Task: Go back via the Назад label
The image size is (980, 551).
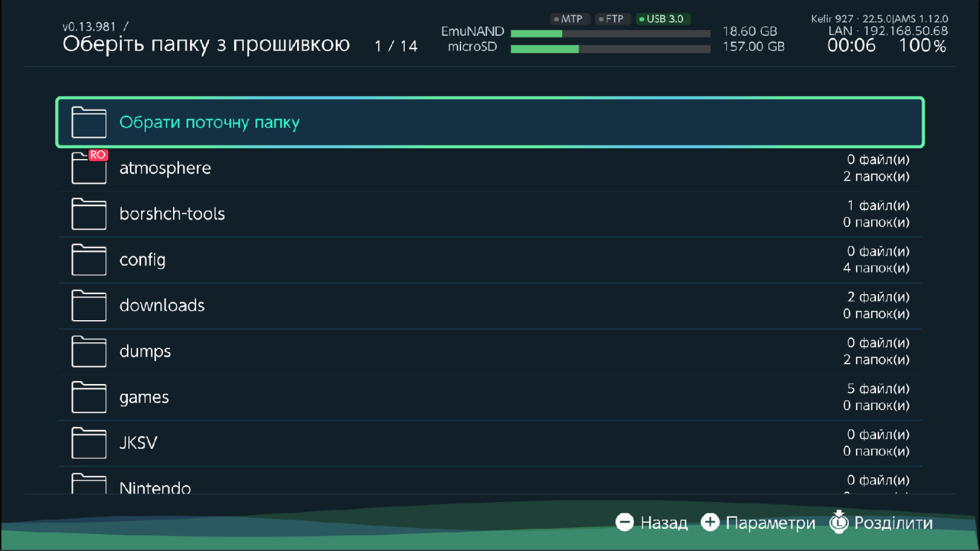Action: pyautogui.click(x=664, y=523)
